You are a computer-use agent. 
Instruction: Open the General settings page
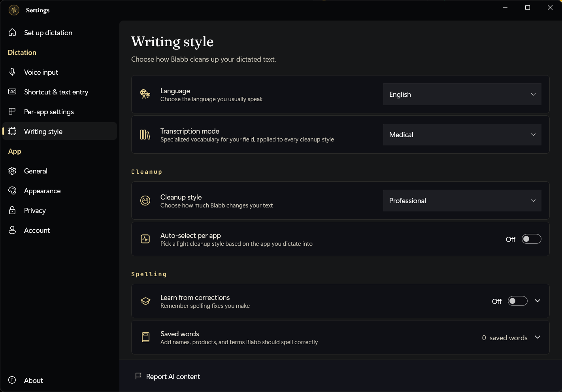[x=60, y=171]
